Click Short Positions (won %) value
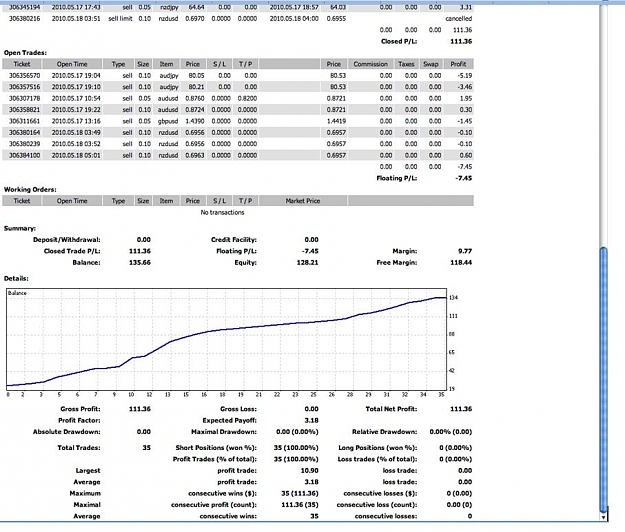Viewport: 625px width, 532px height. click(x=296, y=448)
